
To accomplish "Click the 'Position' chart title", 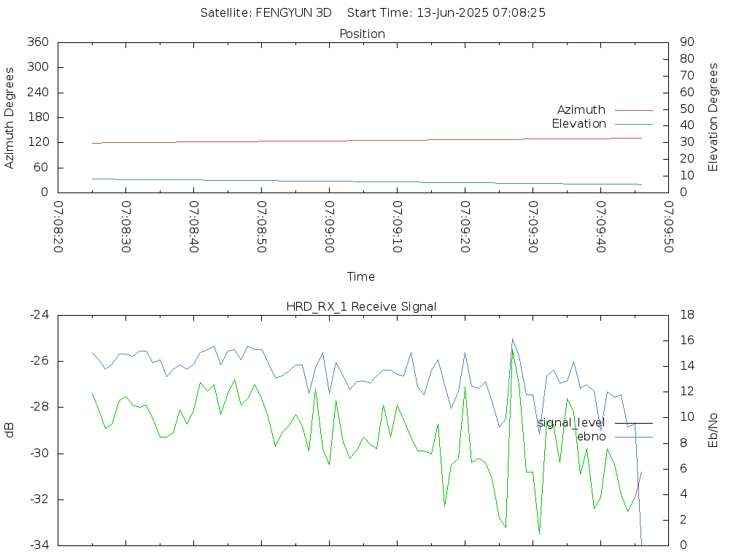I will (362, 34).
